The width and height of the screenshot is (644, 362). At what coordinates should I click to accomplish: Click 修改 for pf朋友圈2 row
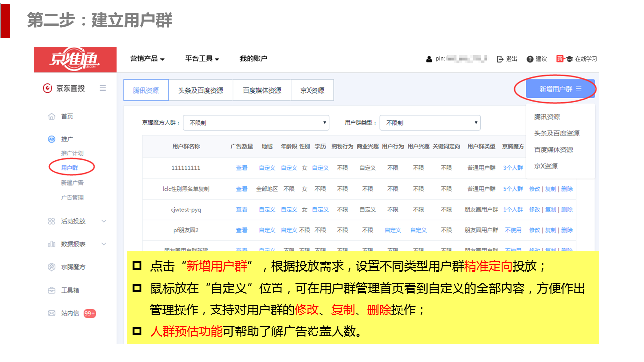click(535, 230)
